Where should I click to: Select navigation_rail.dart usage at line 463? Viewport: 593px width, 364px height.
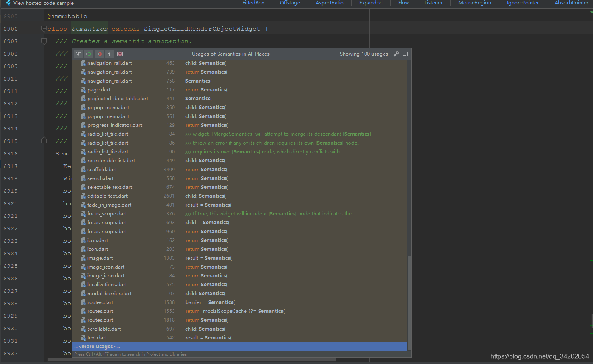click(x=240, y=63)
